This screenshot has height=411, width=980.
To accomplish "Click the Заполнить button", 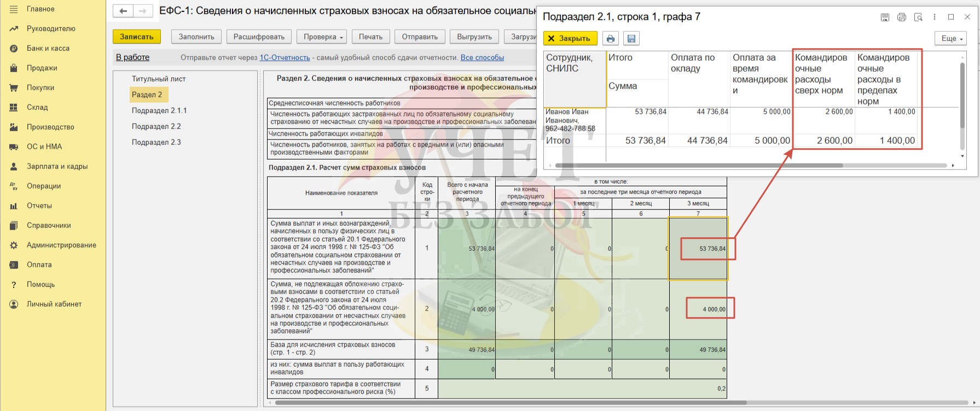I will 196,37.
